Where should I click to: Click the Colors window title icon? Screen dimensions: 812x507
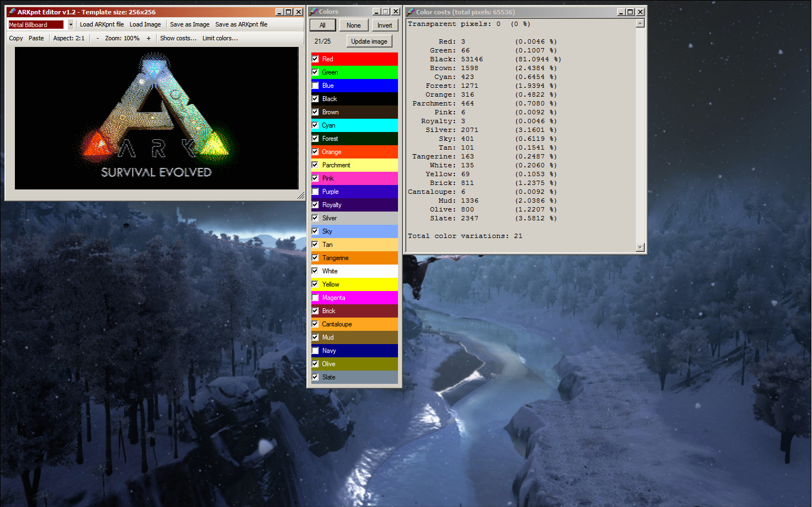pos(313,12)
